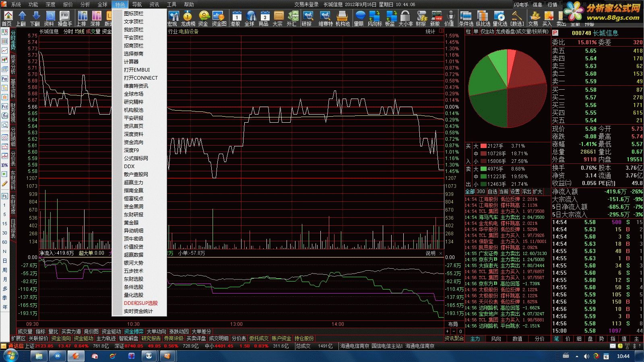
Task: Click the 价值 microphone icon
Action: [x=449, y=19]
